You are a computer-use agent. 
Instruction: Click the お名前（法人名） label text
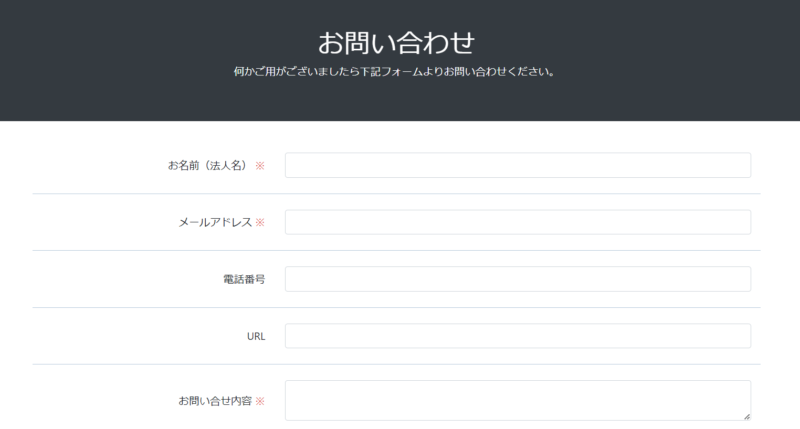coord(208,165)
